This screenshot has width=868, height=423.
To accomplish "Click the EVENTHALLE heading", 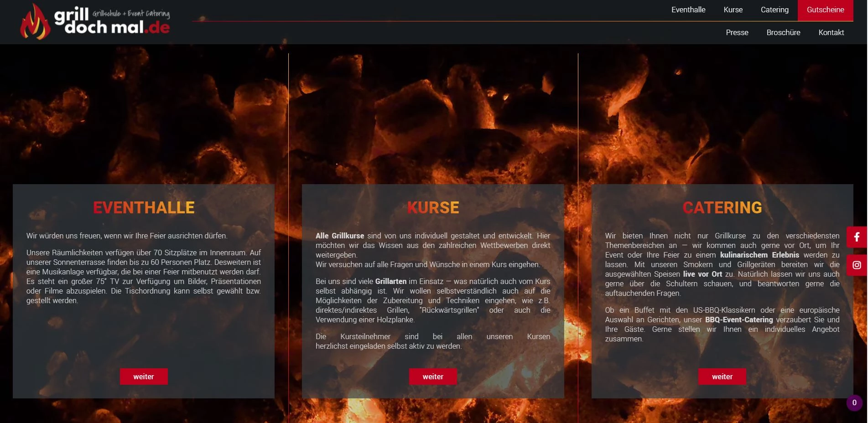I will point(144,208).
